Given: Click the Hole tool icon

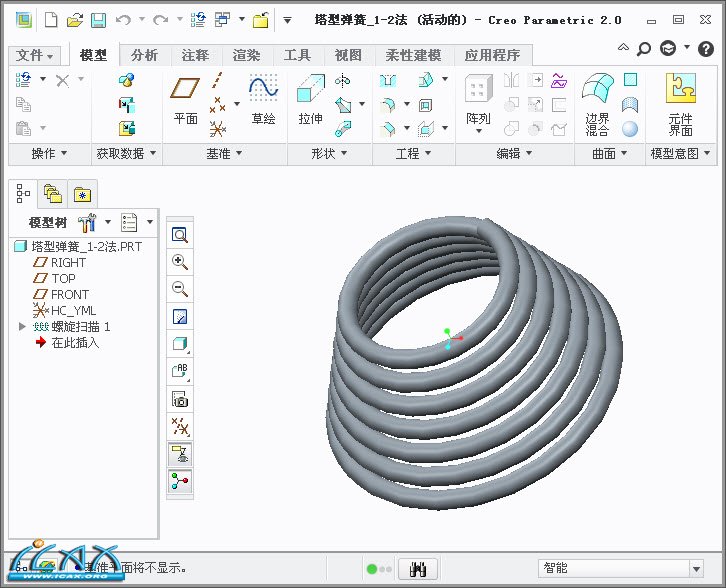Looking at the screenshot, I should tap(388, 81).
